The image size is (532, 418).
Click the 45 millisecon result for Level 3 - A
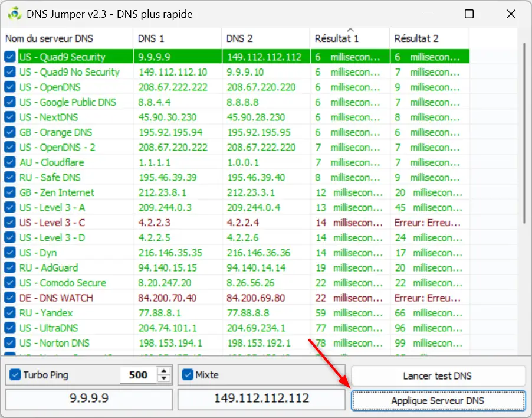click(x=429, y=207)
